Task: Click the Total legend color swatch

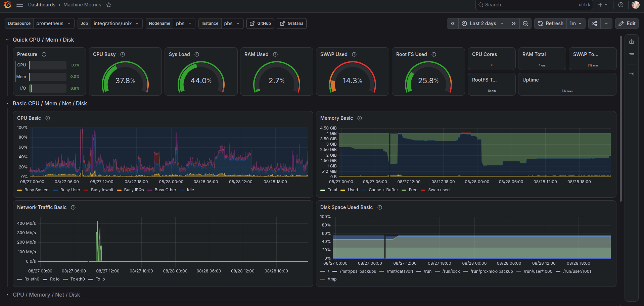Action: [x=323, y=190]
